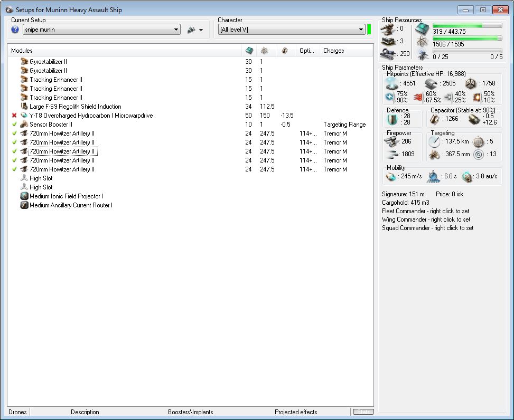Select the Sensor Booster II module icon
The width and height of the screenshot is (514, 420).
click(24, 125)
